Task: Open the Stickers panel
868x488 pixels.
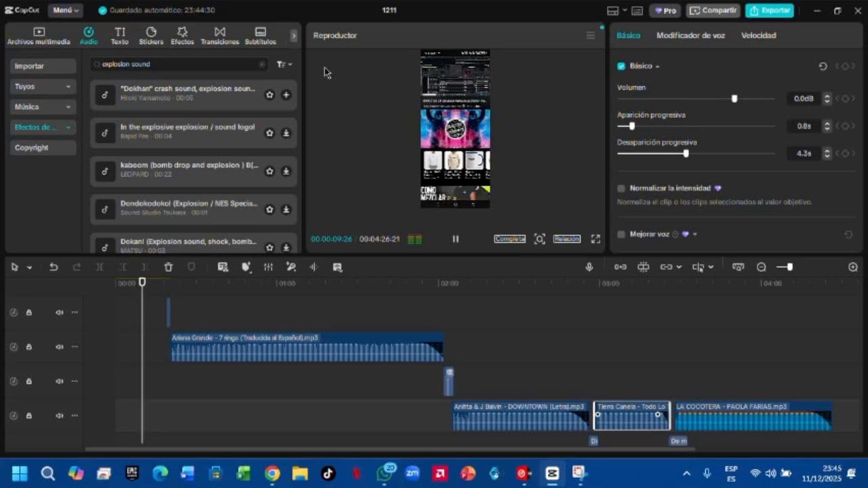Action: (x=151, y=35)
